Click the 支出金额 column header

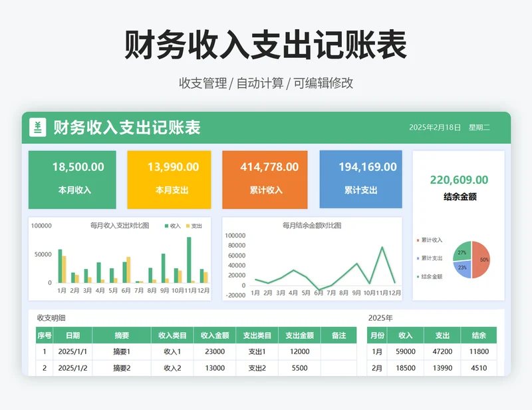click(299, 335)
